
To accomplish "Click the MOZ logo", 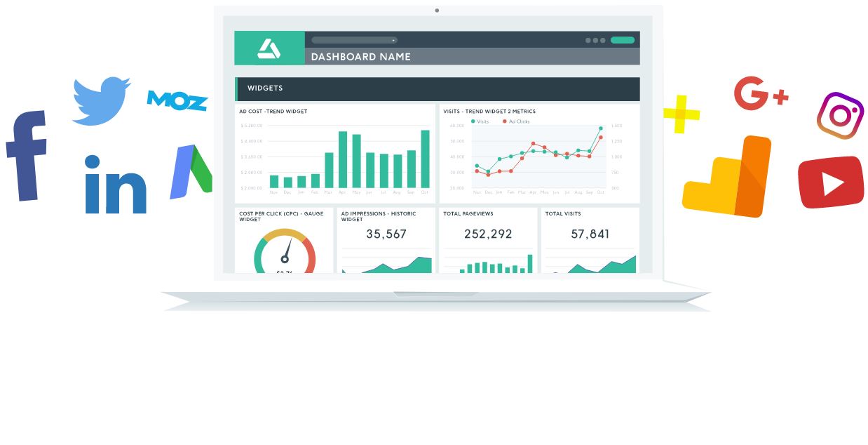I will (x=177, y=100).
